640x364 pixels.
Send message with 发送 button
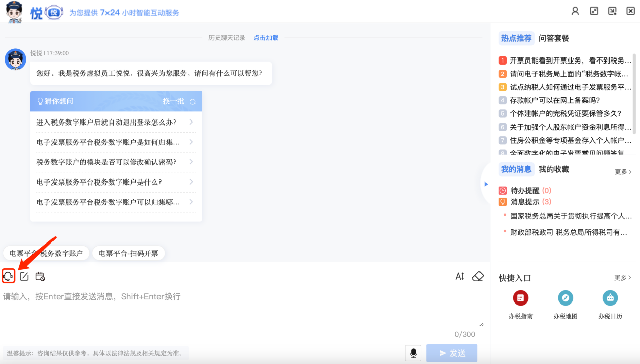[452, 353]
